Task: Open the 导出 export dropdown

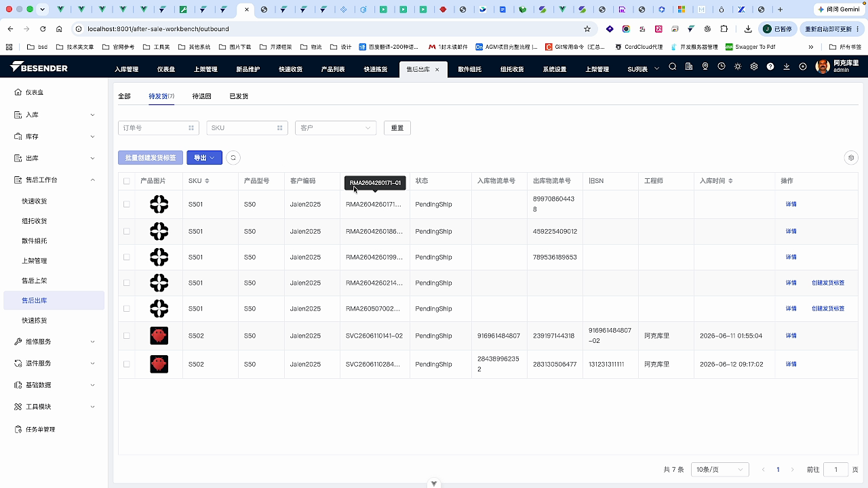Action: coord(204,158)
